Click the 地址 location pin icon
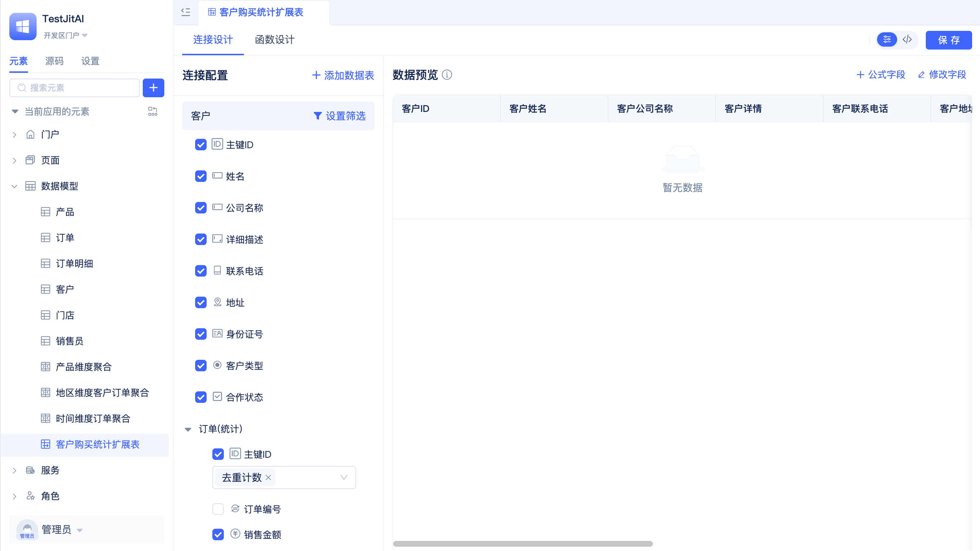 (x=217, y=302)
